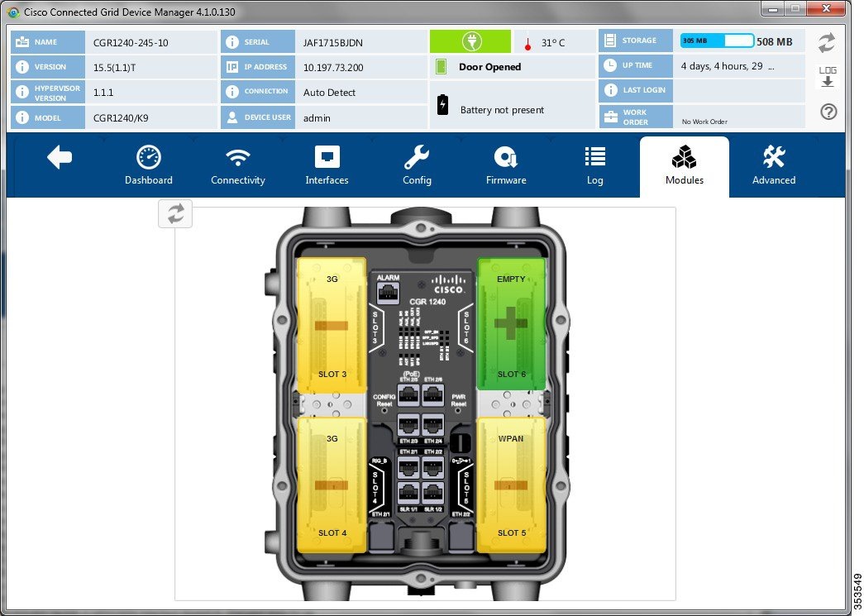Image resolution: width=864 pixels, height=616 pixels.
Task: Open the Dashboard tab
Action: click(148, 165)
